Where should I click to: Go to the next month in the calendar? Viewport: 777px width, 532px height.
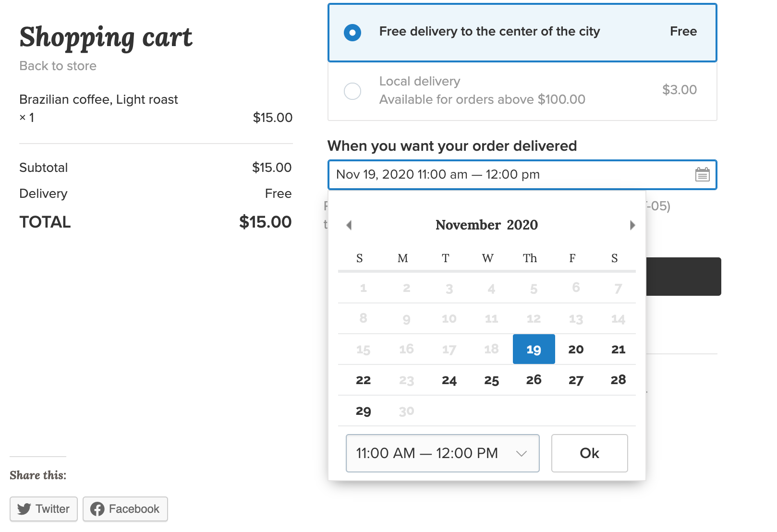click(632, 225)
